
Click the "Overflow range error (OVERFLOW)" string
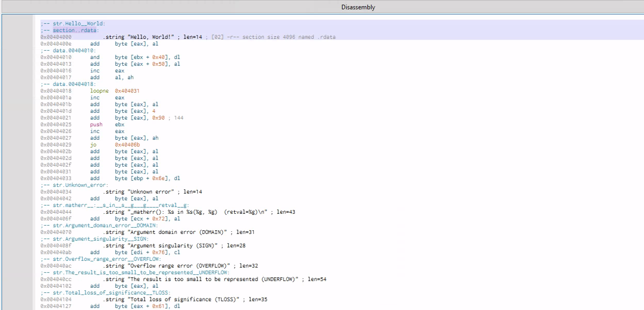tap(179, 266)
